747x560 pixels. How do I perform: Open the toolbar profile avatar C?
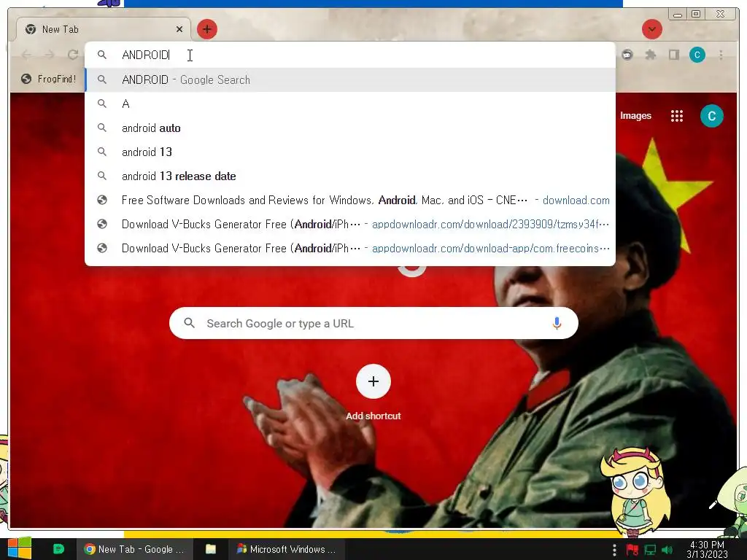[697, 55]
